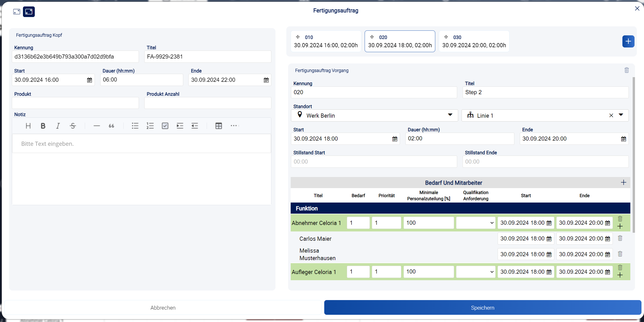644x322 pixels.
Task: Apply italic formatting in Notiz toolbar
Action: tap(58, 126)
